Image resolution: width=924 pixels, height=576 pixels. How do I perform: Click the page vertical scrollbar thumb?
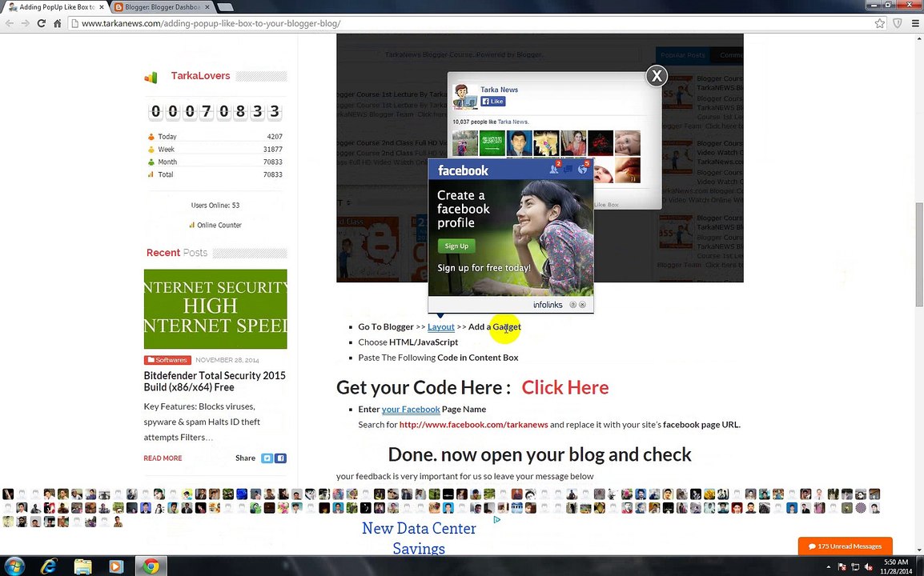[x=918, y=254]
